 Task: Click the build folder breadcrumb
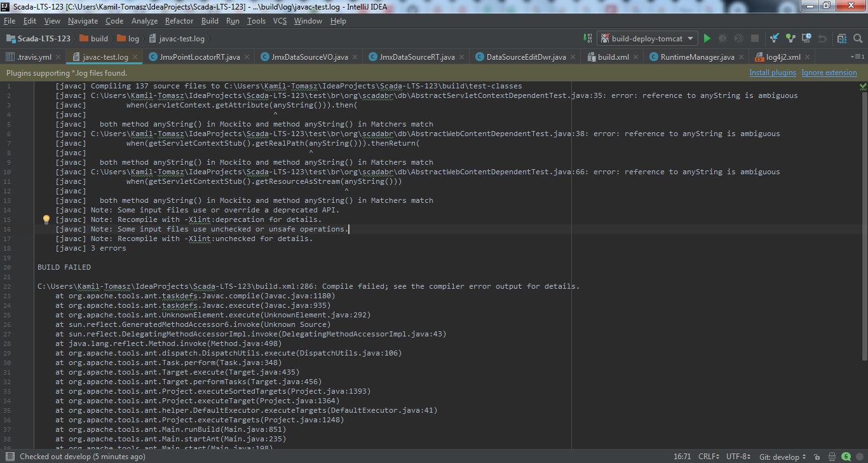pos(95,39)
